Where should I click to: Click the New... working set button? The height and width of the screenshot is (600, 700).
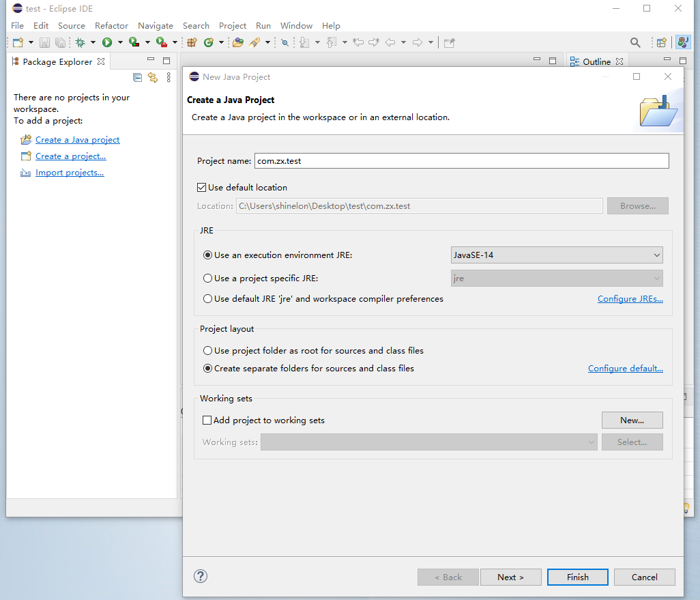point(632,420)
